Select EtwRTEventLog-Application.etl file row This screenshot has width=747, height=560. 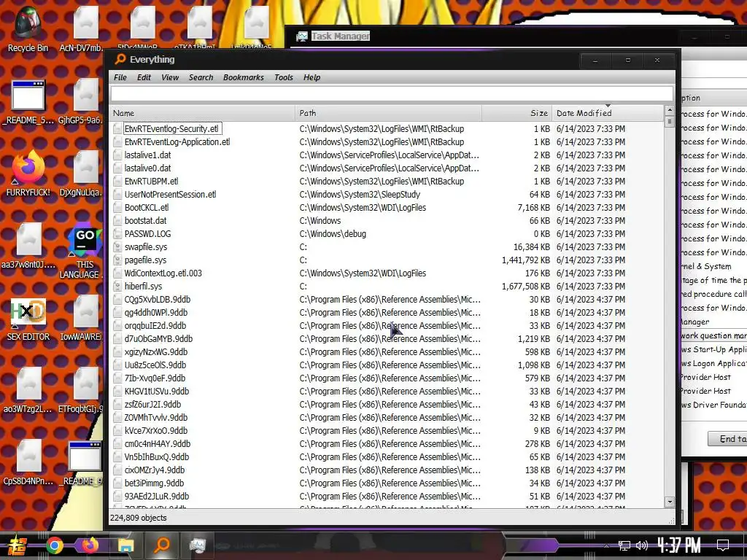pos(387,142)
